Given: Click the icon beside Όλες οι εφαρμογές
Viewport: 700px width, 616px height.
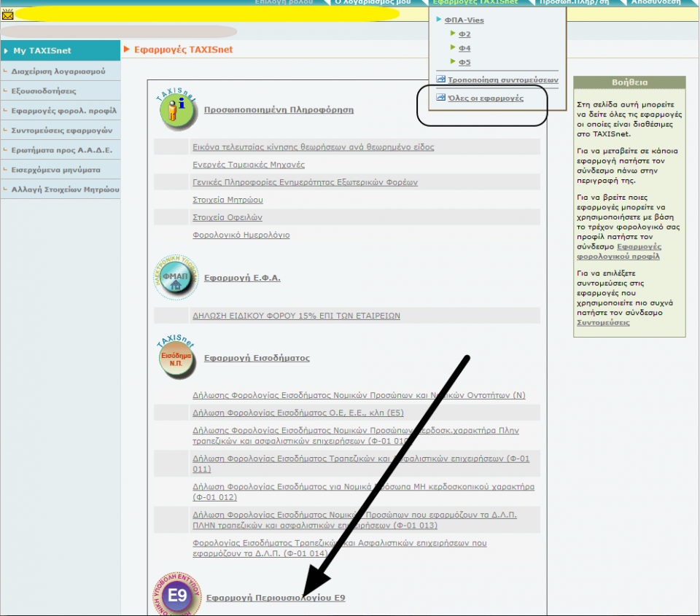Looking at the screenshot, I should [440, 98].
